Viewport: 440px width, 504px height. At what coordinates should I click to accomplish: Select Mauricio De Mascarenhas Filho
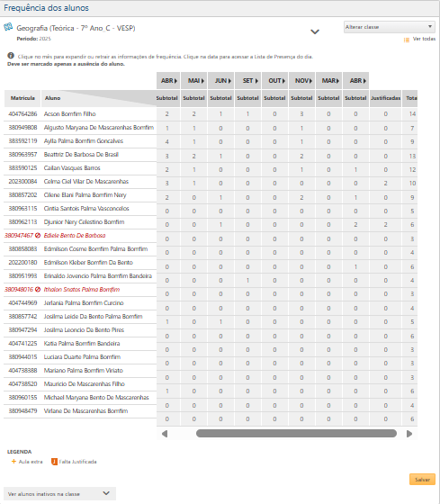[85, 383]
